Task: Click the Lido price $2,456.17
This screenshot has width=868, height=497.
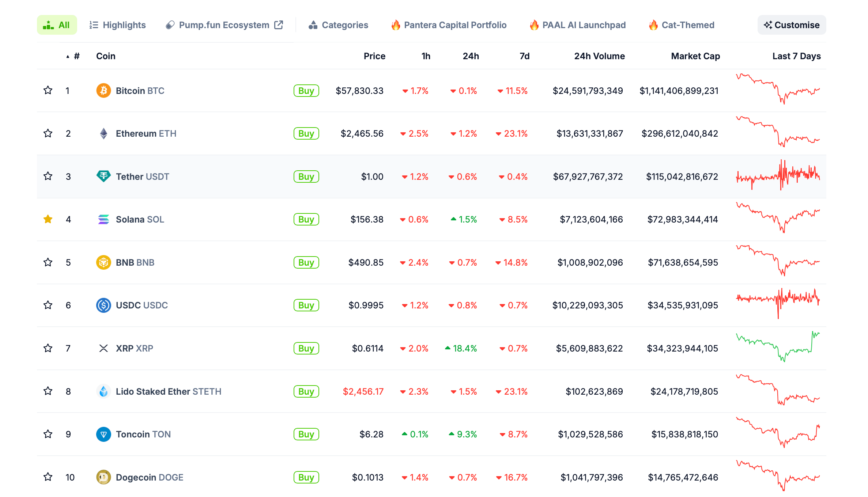Action: (x=363, y=391)
